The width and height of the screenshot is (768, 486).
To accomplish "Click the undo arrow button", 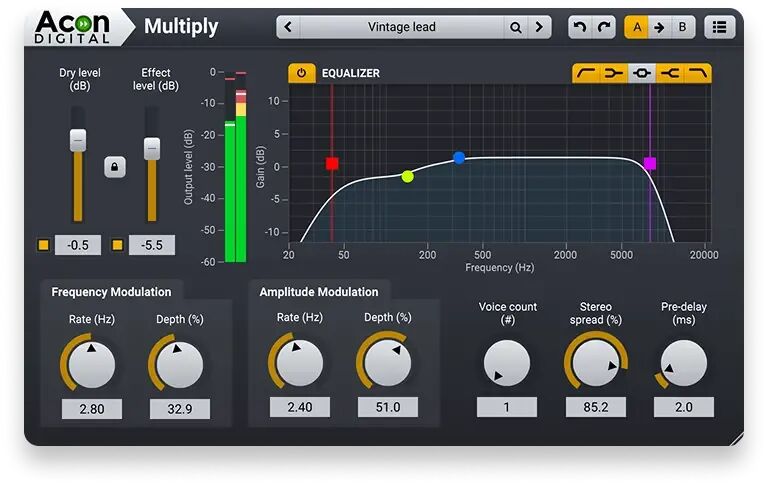I will tap(580, 27).
